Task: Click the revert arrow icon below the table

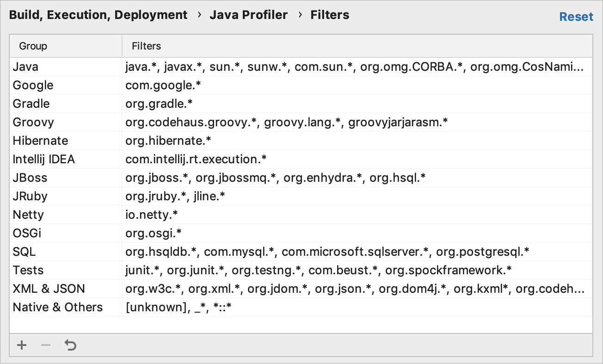Action: click(70, 345)
